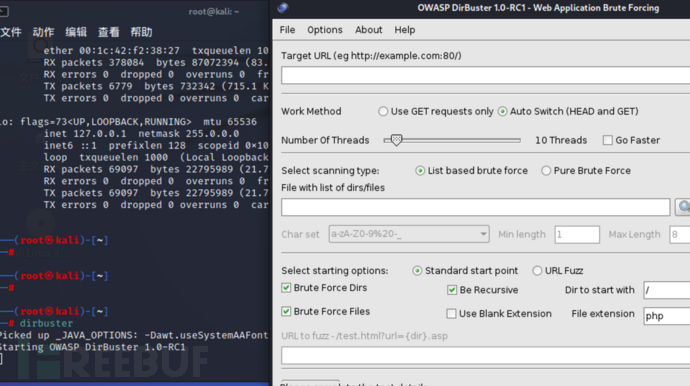
Task: Toggle Be Recursive checkbox
Action: pyautogui.click(x=451, y=290)
